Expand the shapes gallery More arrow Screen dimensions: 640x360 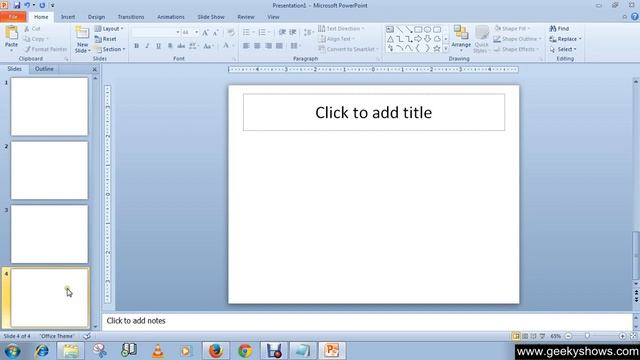pyautogui.click(x=446, y=49)
